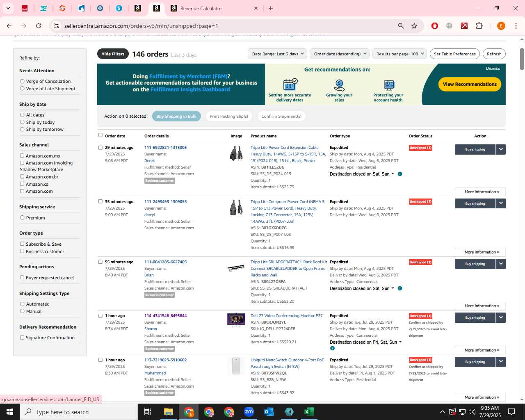Click Hide Filters button

pos(113,54)
